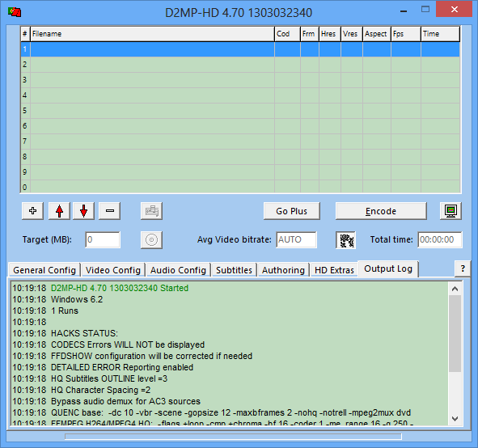Click log line starting 'QUENC base:'
The height and width of the screenshot is (448, 478).
point(231,412)
